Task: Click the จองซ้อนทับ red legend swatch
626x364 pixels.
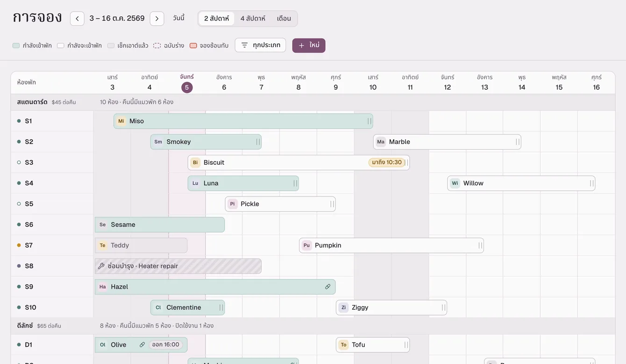Action: (x=193, y=46)
